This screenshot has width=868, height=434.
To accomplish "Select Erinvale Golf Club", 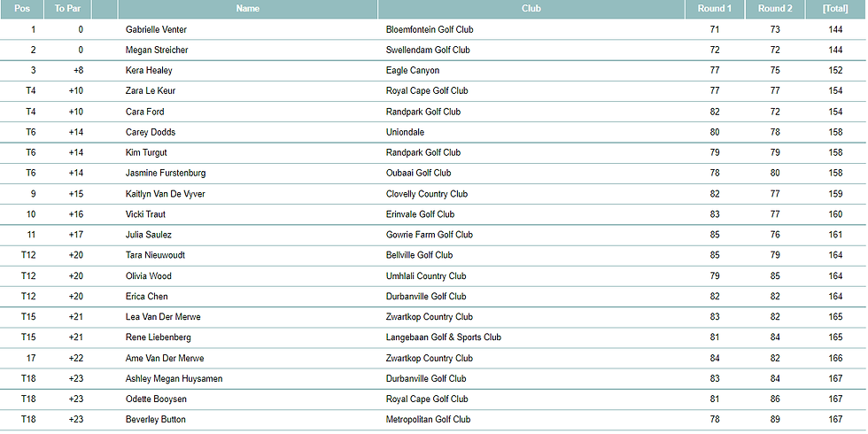I will click(x=421, y=214).
